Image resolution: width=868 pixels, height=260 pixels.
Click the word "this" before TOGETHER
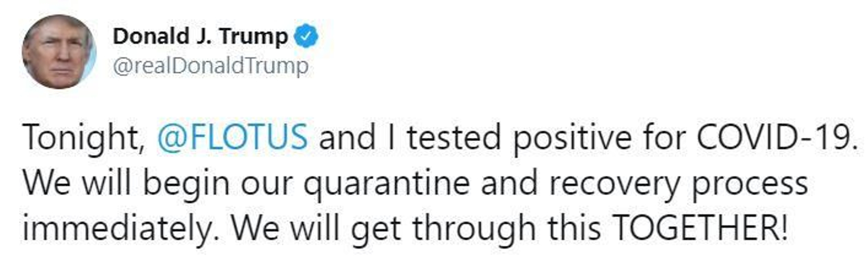(574, 227)
